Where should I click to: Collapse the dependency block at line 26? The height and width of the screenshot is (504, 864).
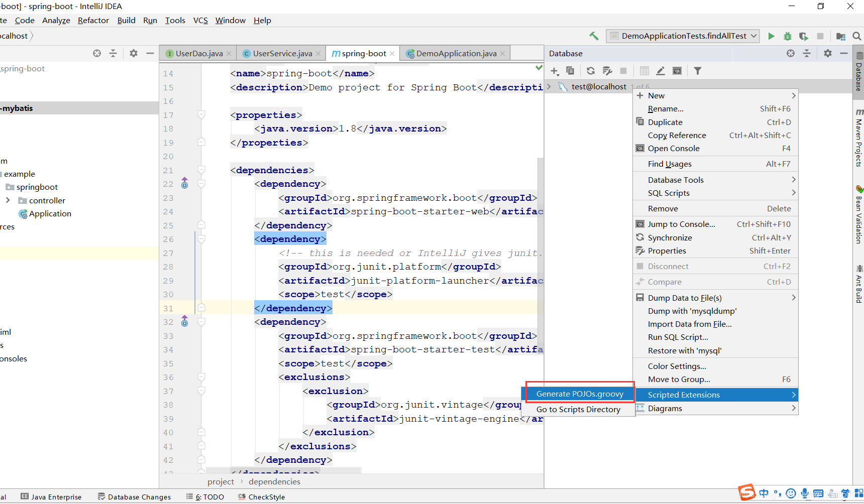[201, 239]
